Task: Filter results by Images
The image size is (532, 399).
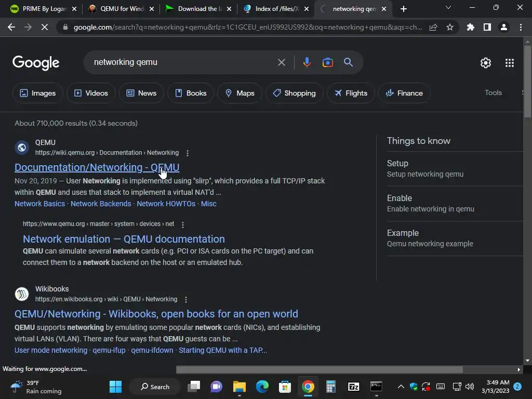Action: [x=37, y=93]
